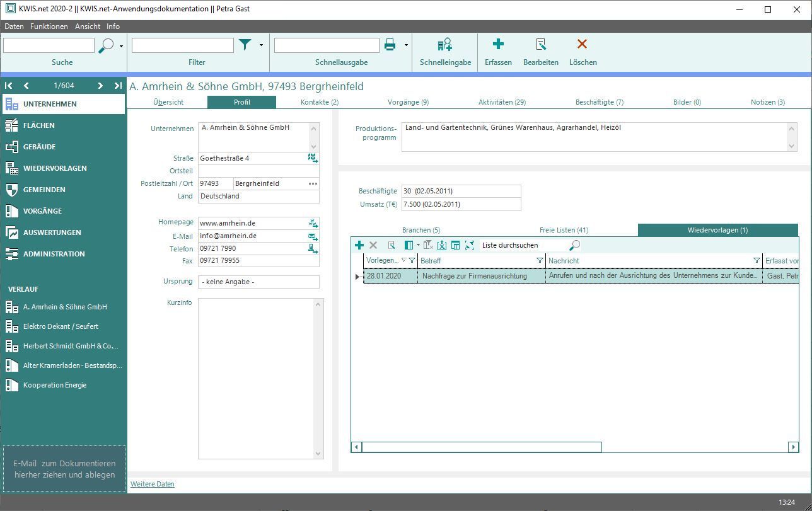Go to the next record
Image resolution: width=812 pixels, height=511 pixels.
(x=100, y=86)
